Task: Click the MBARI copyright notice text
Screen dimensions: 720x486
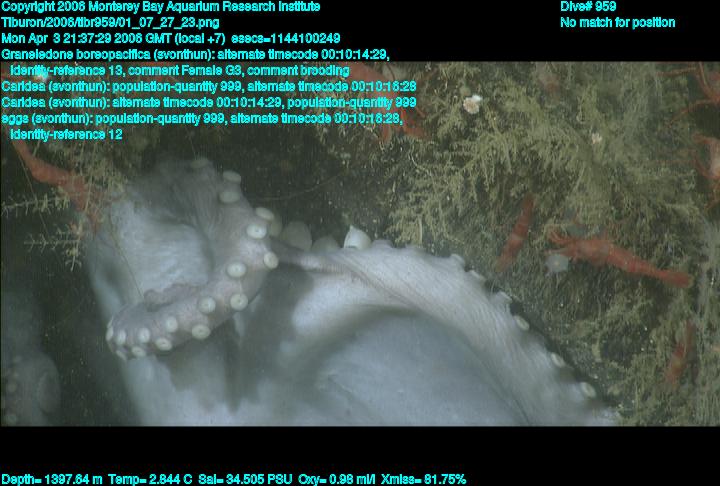Action: click(x=161, y=7)
